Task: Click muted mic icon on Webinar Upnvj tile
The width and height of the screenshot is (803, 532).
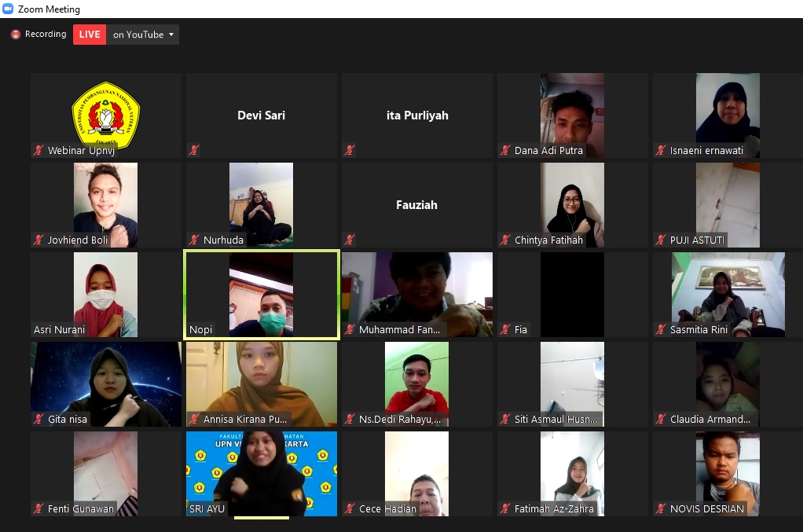Action: pyautogui.click(x=38, y=150)
